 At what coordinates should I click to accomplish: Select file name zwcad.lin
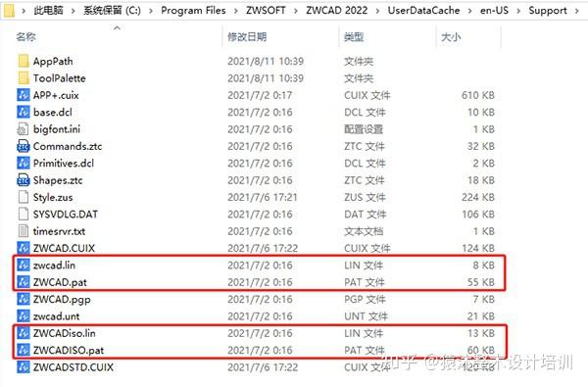point(54,266)
